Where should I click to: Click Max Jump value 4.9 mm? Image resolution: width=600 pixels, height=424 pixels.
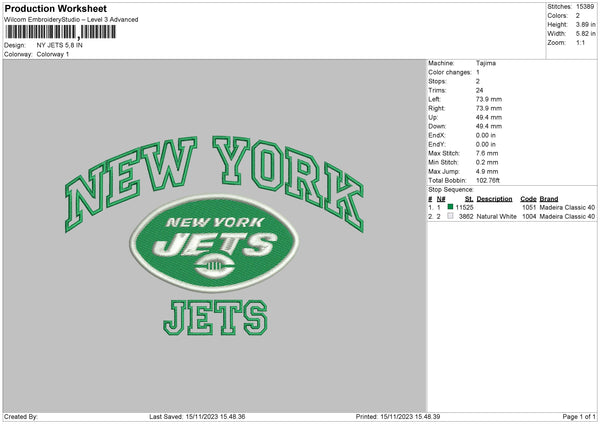click(487, 171)
